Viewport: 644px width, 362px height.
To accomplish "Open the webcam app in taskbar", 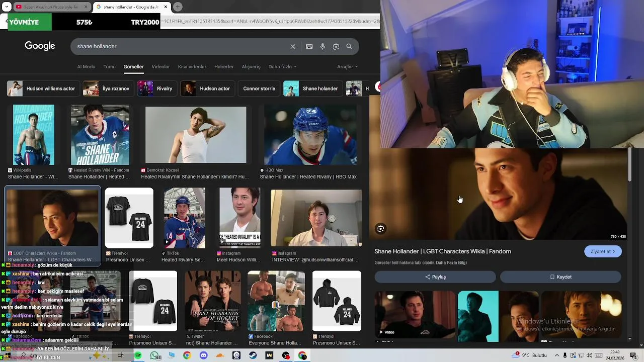I will (x=236, y=355).
